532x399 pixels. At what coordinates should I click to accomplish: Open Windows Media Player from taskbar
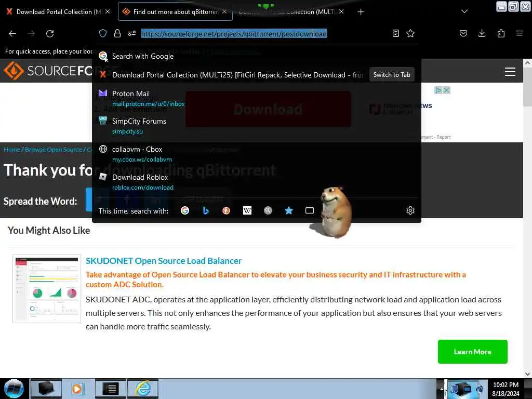point(77,389)
